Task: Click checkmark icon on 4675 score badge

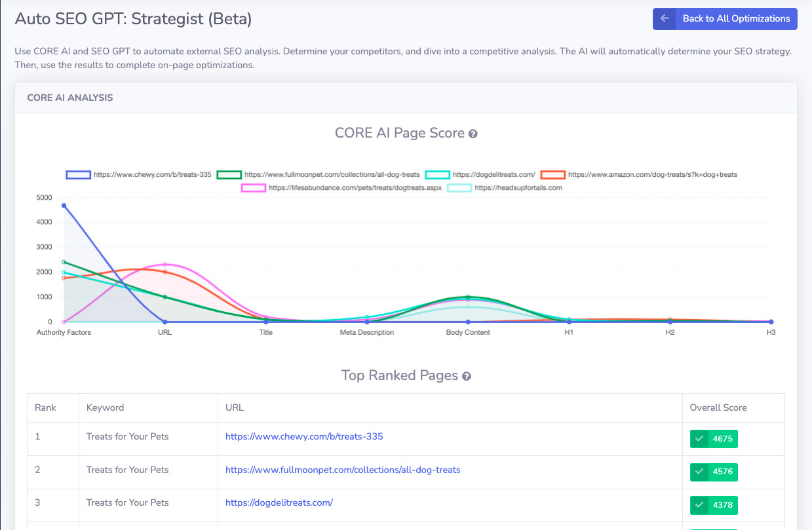Action: pyautogui.click(x=699, y=439)
